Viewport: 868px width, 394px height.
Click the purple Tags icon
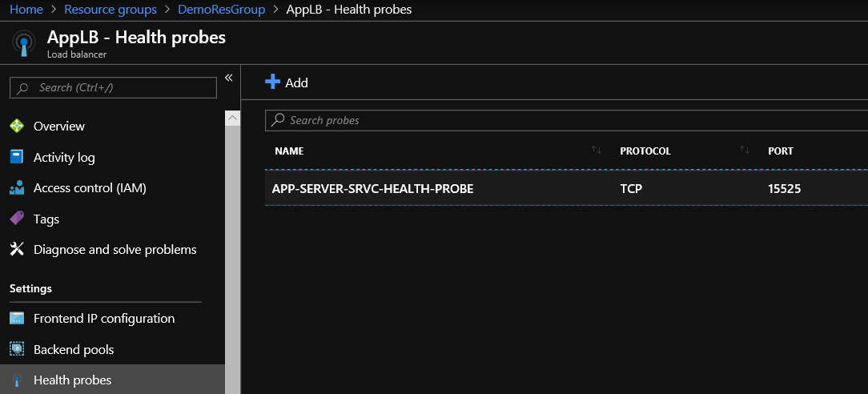(x=17, y=219)
